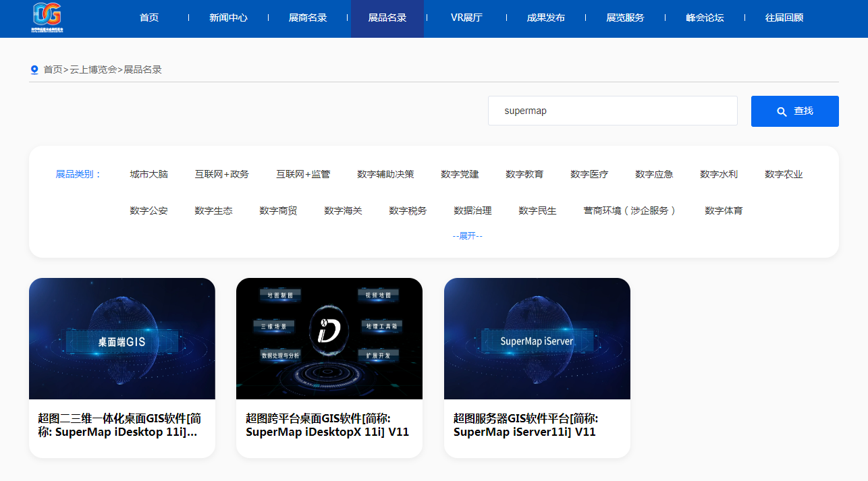
Task: Open the 成果发布 menu item
Action: 546,18
